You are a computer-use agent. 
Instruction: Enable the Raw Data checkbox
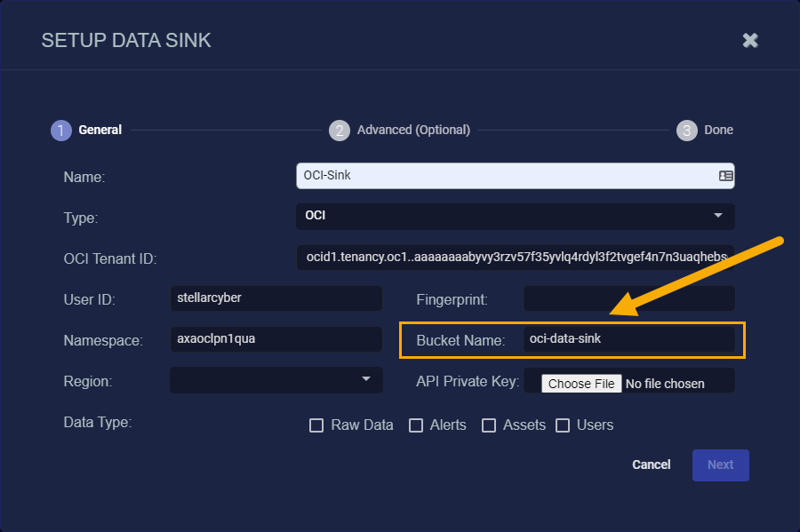(x=316, y=425)
